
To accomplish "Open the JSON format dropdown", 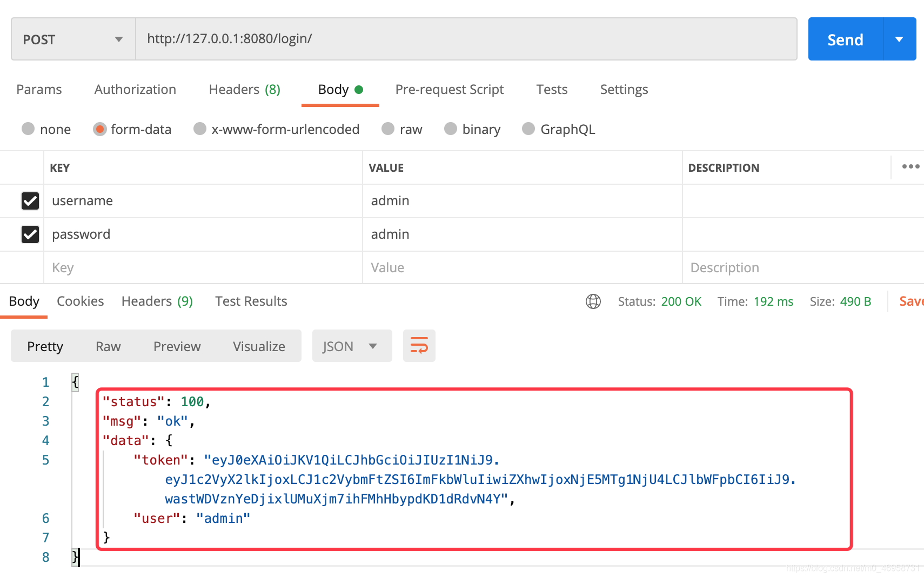I will point(352,346).
